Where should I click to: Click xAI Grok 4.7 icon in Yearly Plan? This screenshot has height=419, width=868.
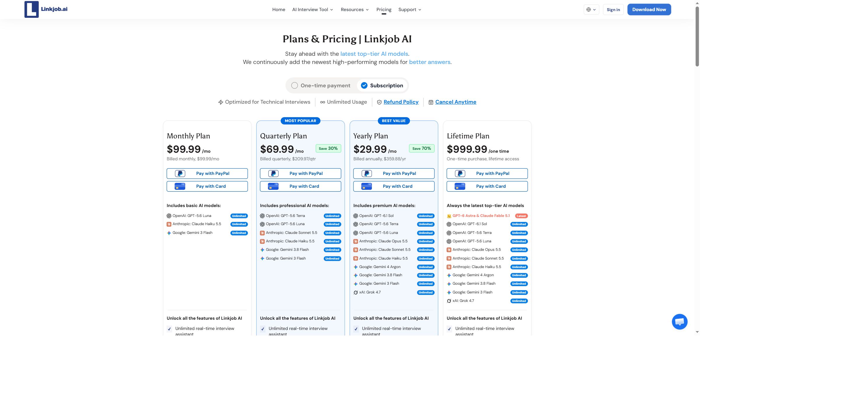[x=356, y=293]
